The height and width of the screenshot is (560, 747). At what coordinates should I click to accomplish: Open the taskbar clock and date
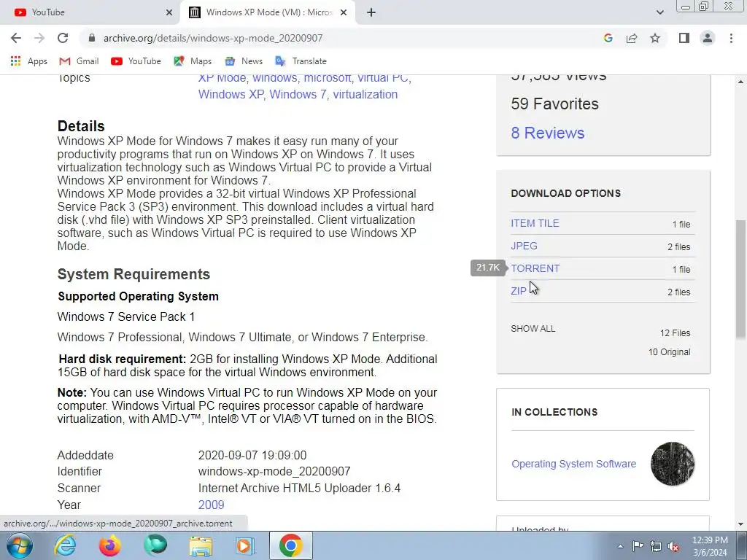[x=710, y=546]
